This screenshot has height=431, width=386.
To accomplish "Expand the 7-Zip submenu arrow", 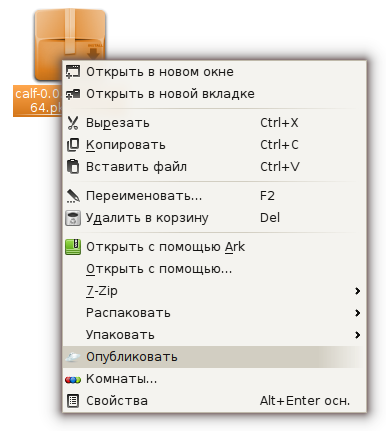I will tap(357, 291).
